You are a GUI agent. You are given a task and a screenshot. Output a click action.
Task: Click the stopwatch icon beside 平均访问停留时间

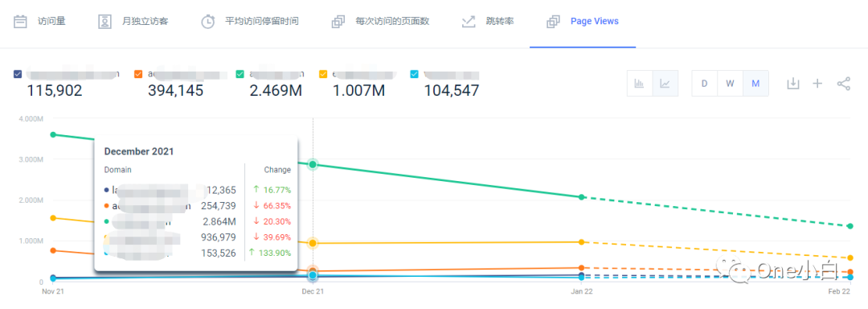[207, 22]
